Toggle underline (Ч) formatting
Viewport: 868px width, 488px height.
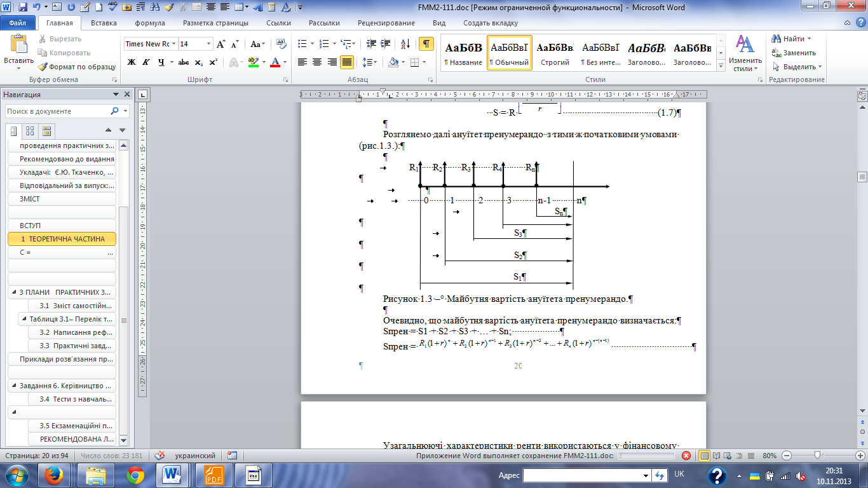point(161,62)
